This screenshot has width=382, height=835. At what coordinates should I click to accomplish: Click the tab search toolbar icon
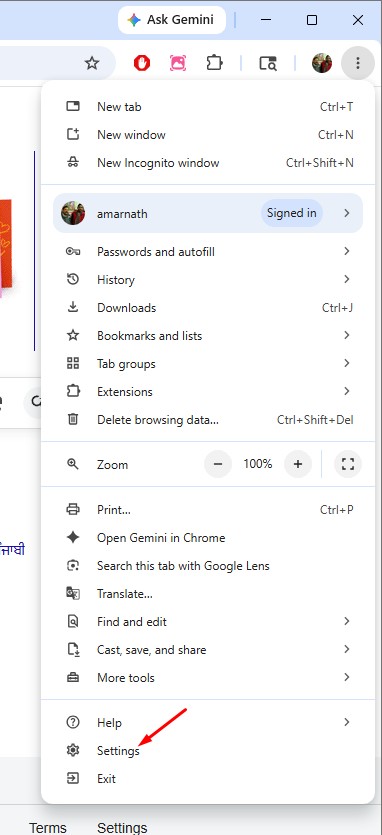pyautogui.click(x=268, y=63)
